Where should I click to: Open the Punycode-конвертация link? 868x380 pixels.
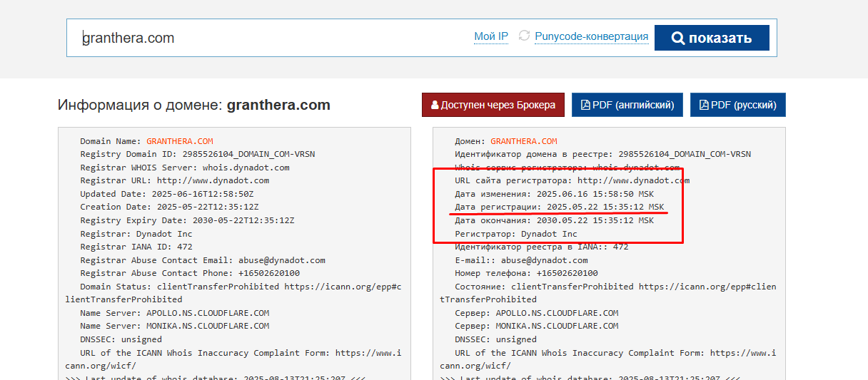[x=591, y=36]
